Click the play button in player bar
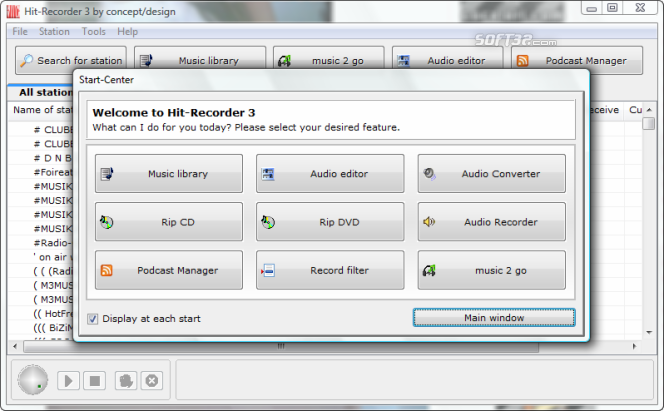664x411 pixels. click(68, 381)
